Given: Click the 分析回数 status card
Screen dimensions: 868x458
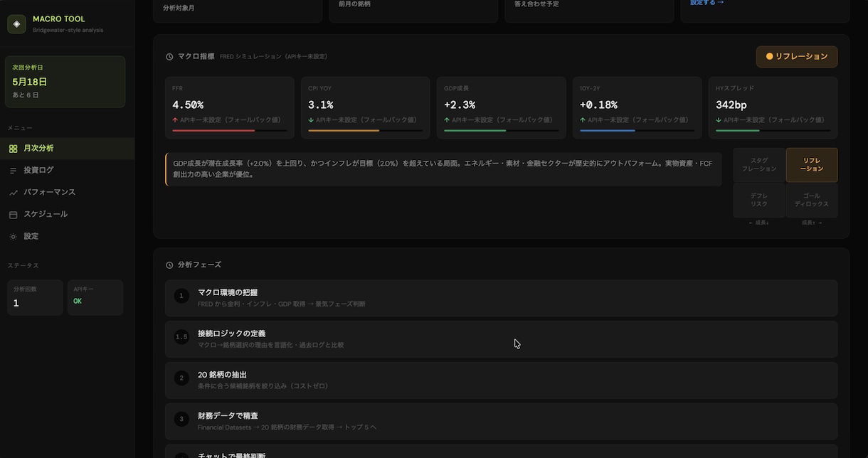Looking at the screenshot, I should click(x=35, y=297).
